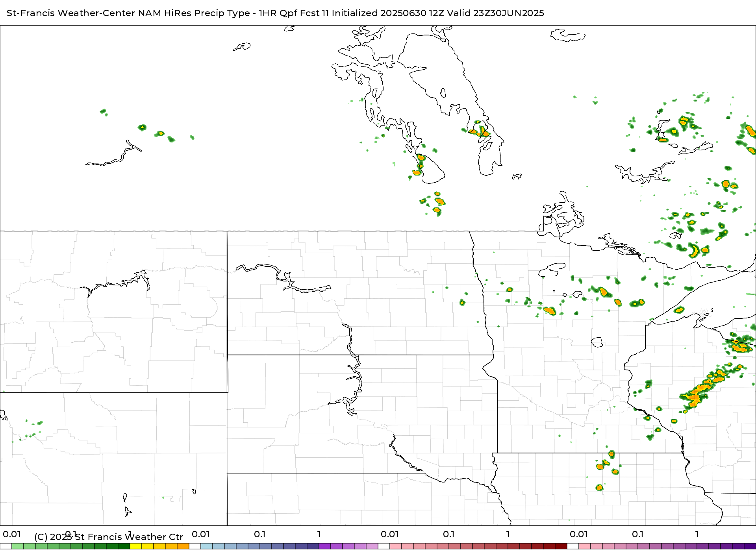Click the '(C) 2025 St Francis Weather Ctr' copyright

(x=109, y=537)
